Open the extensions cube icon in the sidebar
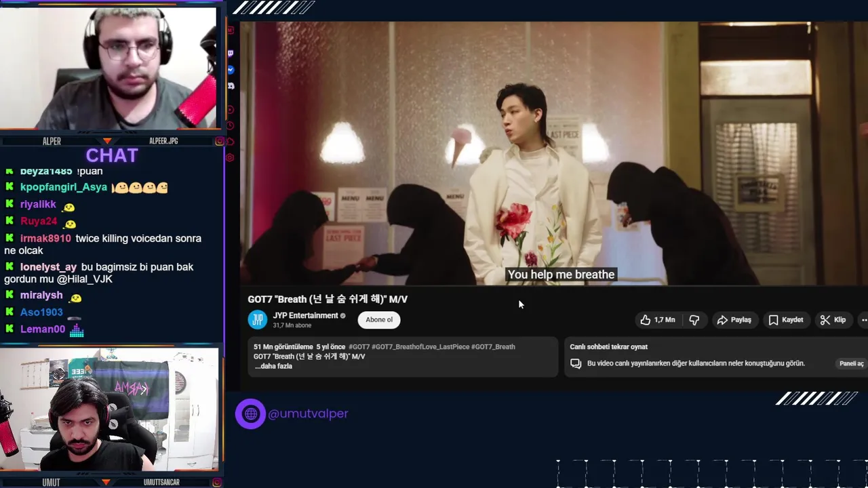This screenshot has width=868, height=488. click(x=231, y=142)
